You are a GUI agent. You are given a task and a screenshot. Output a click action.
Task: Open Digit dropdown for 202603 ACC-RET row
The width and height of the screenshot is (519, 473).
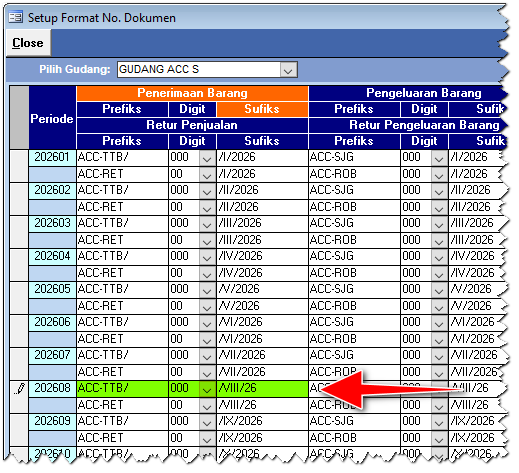207,241
